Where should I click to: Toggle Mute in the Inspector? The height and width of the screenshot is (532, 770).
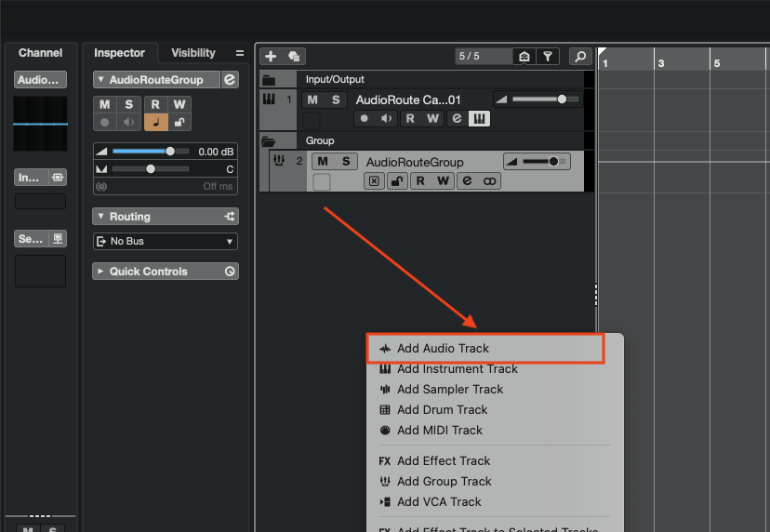[x=104, y=104]
